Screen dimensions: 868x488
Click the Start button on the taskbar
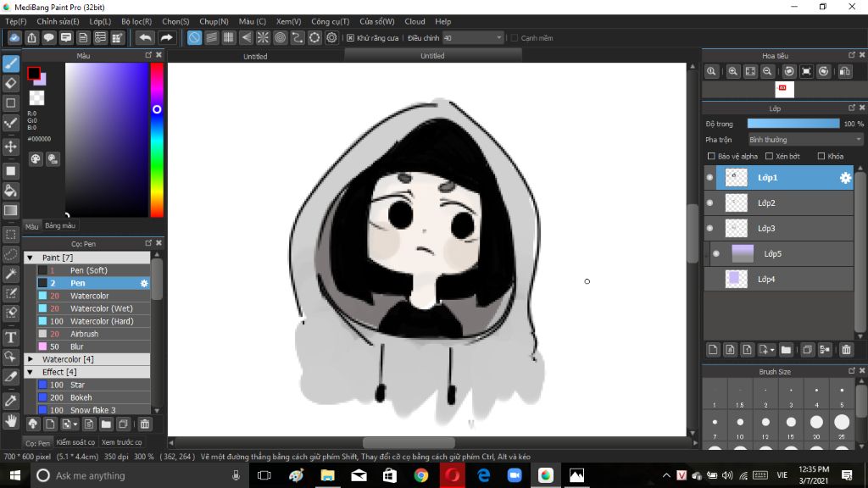15,475
